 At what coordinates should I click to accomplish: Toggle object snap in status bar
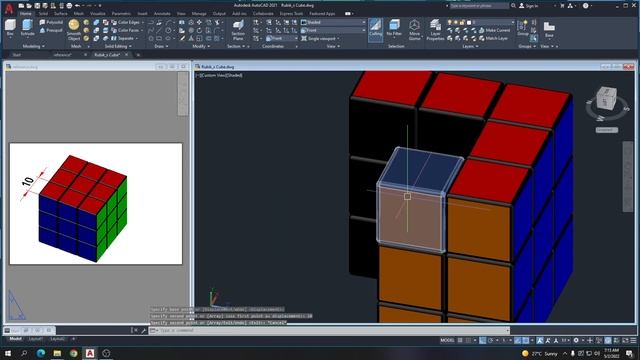(526, 340)
